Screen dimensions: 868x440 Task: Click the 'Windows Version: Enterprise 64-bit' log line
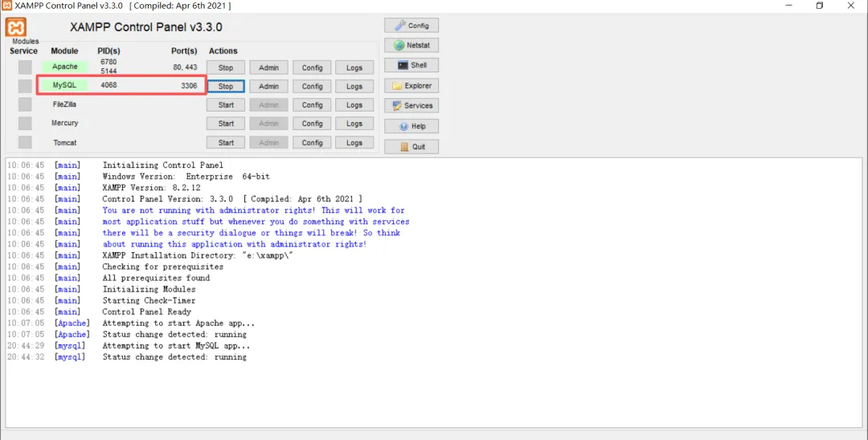tap(186, 177)
